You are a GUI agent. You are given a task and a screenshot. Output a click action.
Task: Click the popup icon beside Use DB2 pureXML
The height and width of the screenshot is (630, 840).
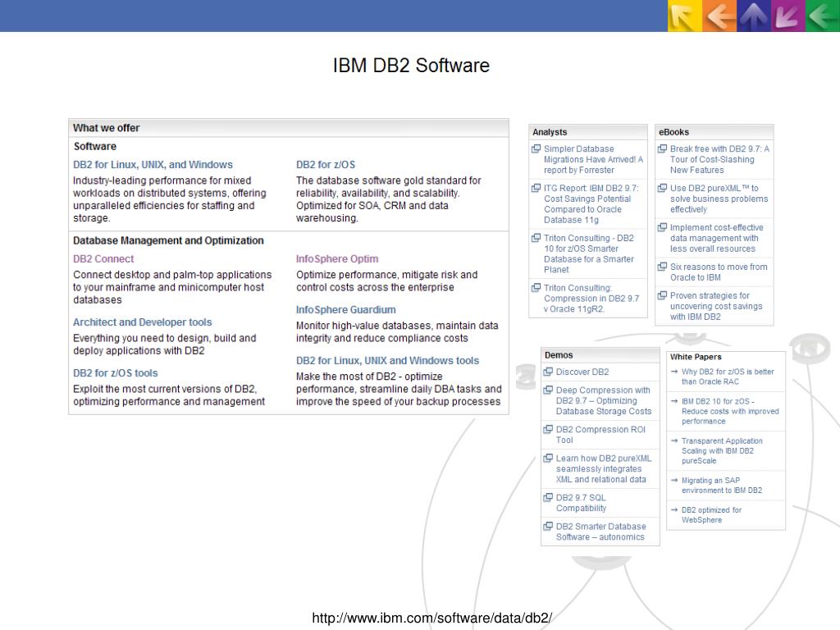click(662, 188)
